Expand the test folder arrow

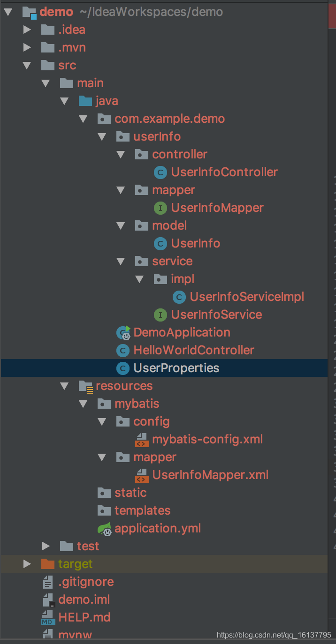tap(46, 546)
